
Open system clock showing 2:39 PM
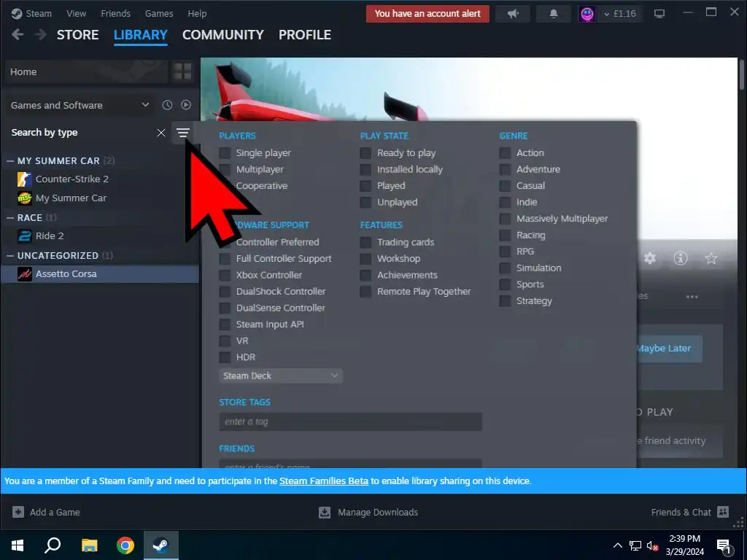click(684, 545)
